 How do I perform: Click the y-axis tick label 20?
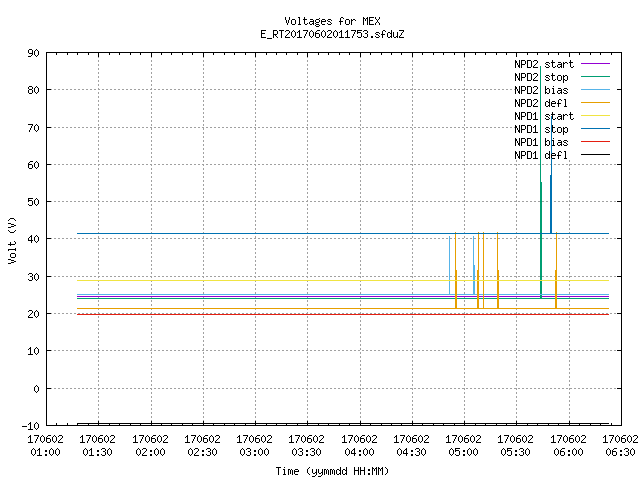tap(34, 314)
